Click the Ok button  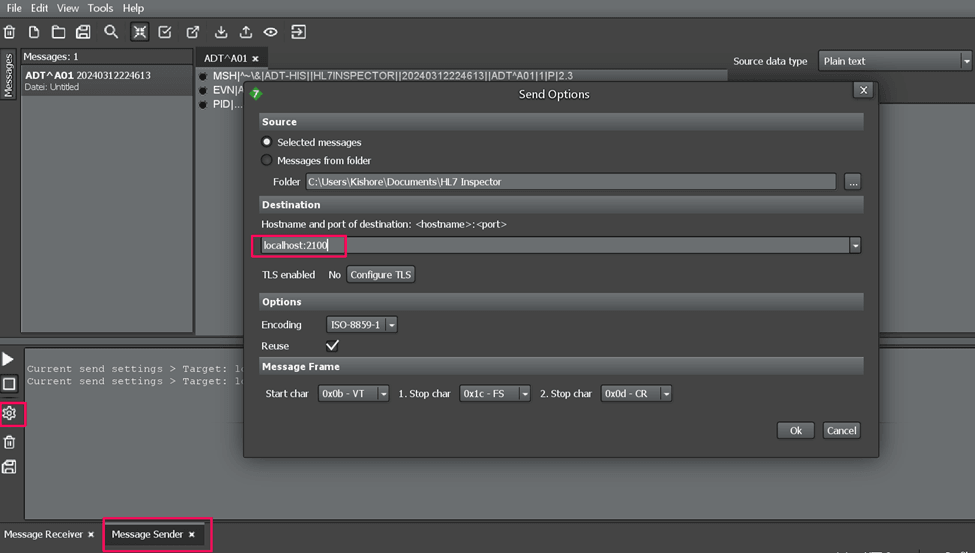(x=795, y=430)
